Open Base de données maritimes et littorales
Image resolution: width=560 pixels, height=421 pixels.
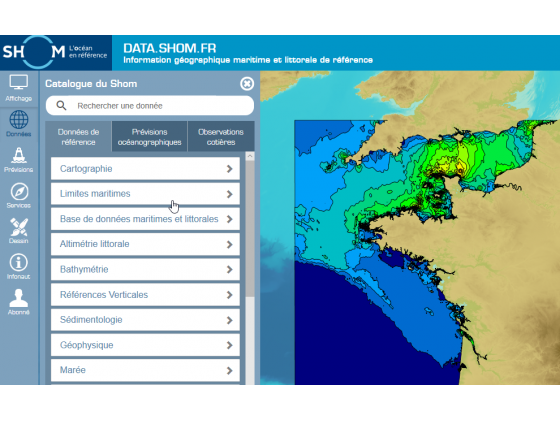coord(145,219)
